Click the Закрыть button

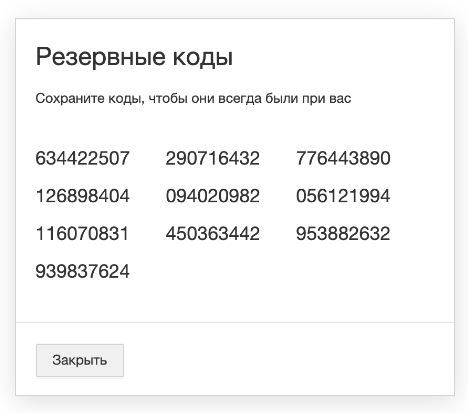click(x=80, y=360)
